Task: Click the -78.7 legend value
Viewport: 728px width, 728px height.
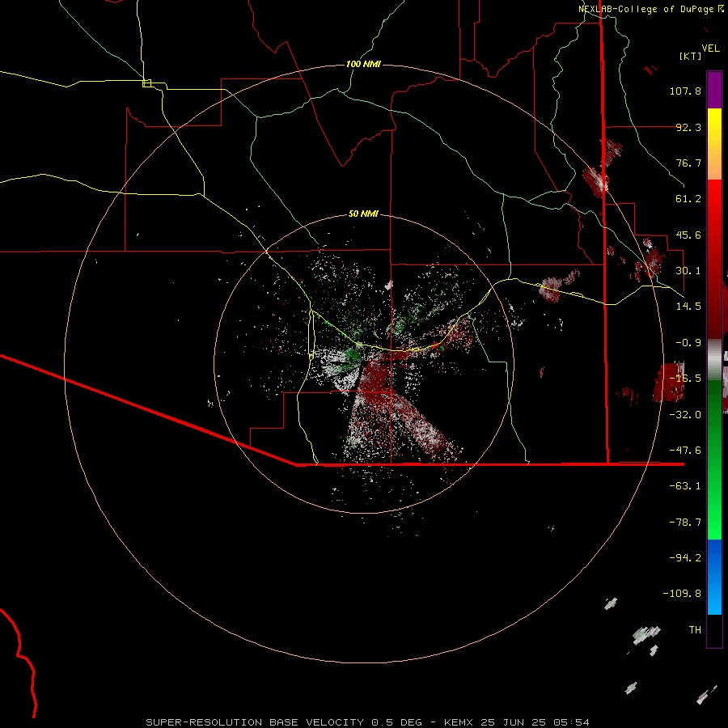Action: point(685,523)
